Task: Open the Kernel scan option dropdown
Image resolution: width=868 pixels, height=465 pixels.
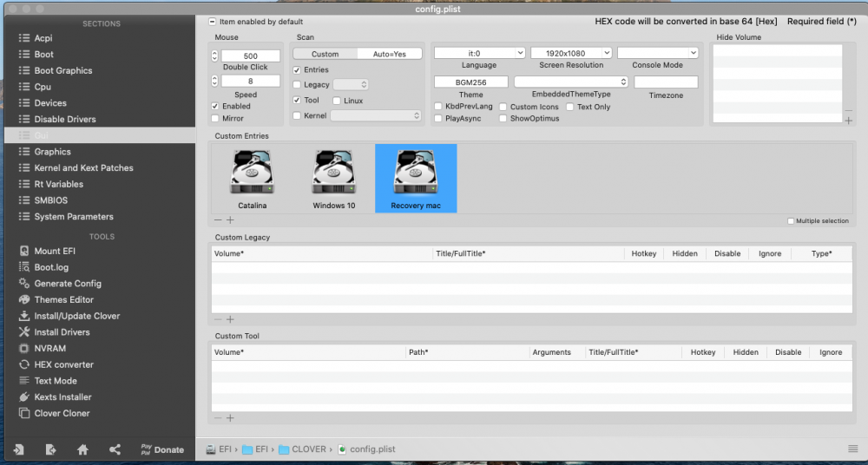Action: [x=375, y=115]
